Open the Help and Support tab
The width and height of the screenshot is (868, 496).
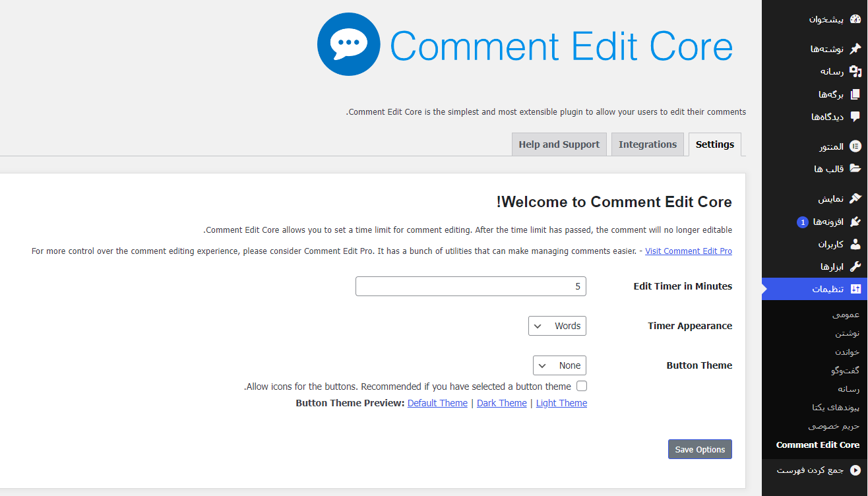click(x=559, y=144)
